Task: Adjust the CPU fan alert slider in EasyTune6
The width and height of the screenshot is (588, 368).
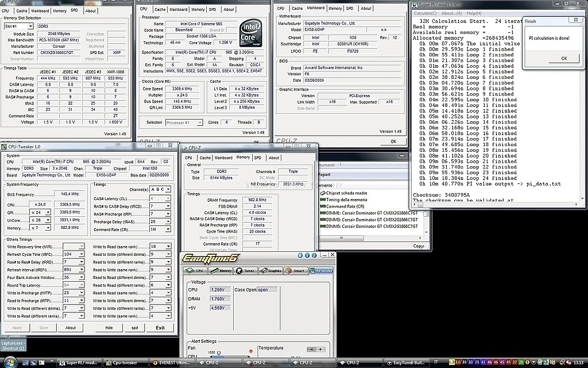Action: pyautogui.click(x=219, y=353)
